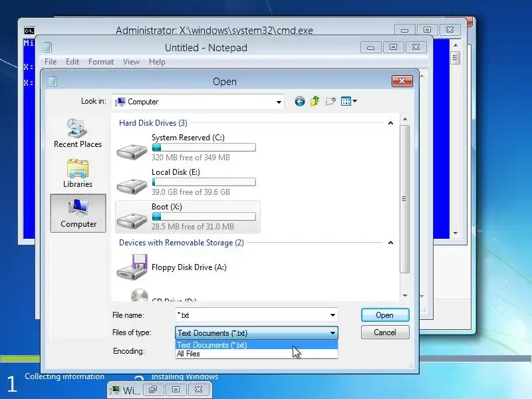This screenshot has width=532, height=399.
Task: Click the file list vertical scrollbar thumb
Action: click(x=404, y=199)
